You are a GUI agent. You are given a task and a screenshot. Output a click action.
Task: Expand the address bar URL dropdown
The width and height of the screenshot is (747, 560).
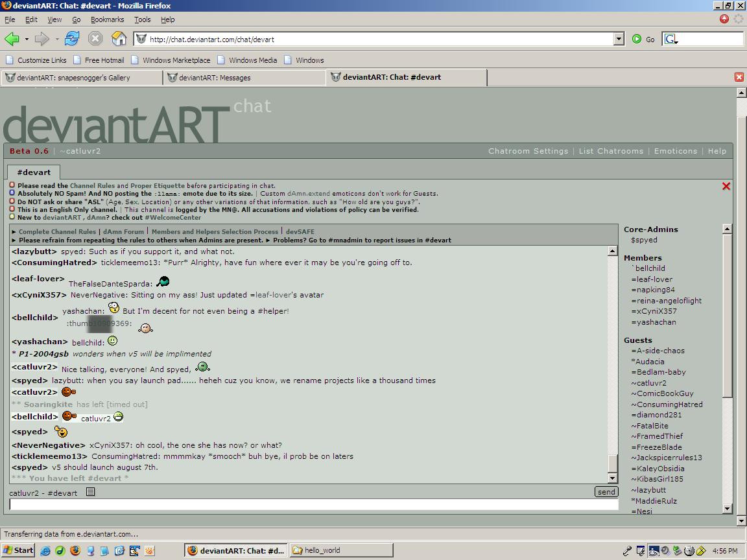[x=619, y=39]
